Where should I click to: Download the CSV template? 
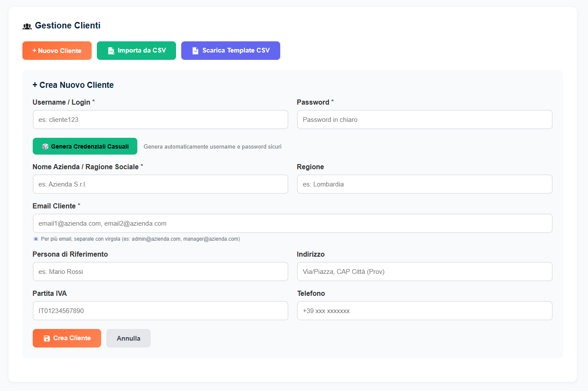click(230, 50)
